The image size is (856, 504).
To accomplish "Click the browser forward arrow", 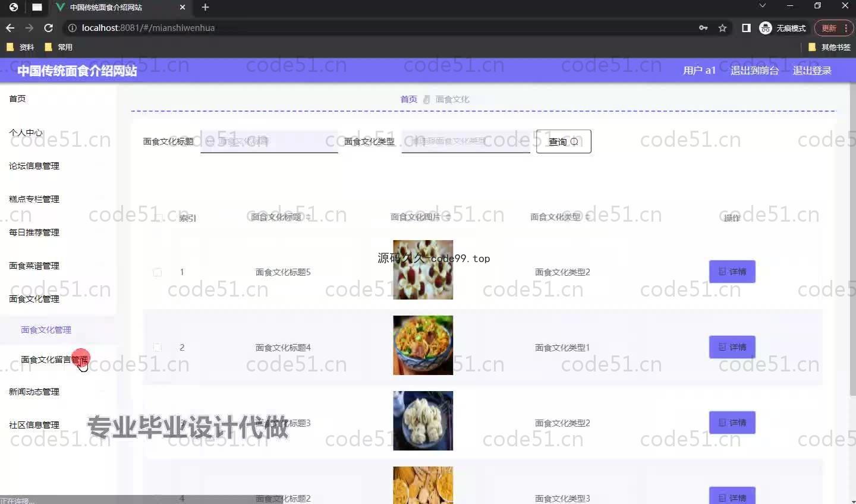I will [x=29, y=28].
